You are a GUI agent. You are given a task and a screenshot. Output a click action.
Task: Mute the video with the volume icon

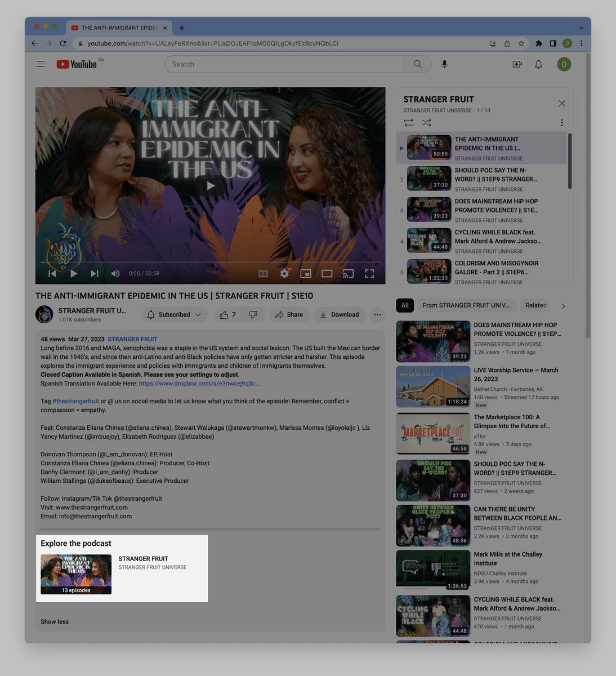[x=115, y=273]
